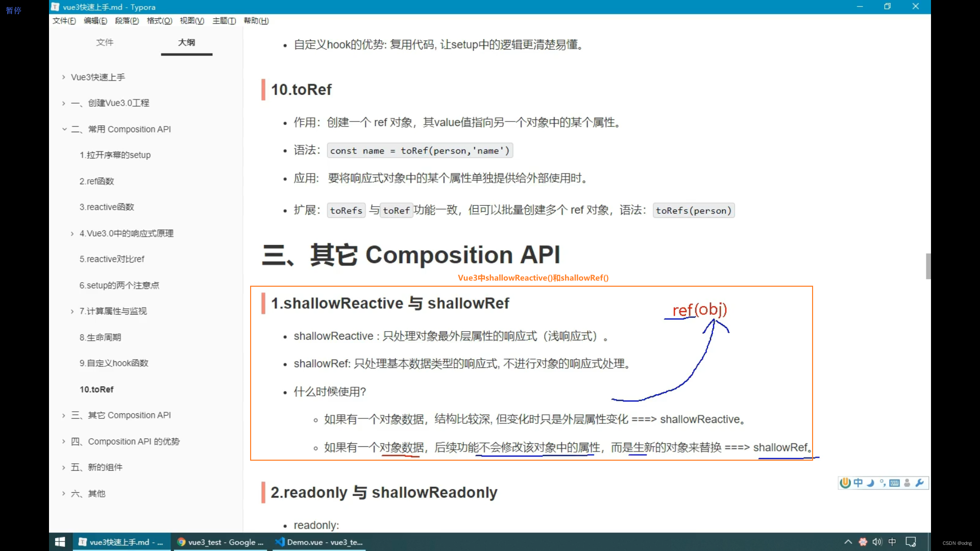Expand the Vue3快速上手 outline section
Viewport: 980px width, 551px height.
(x=63, y=77)
